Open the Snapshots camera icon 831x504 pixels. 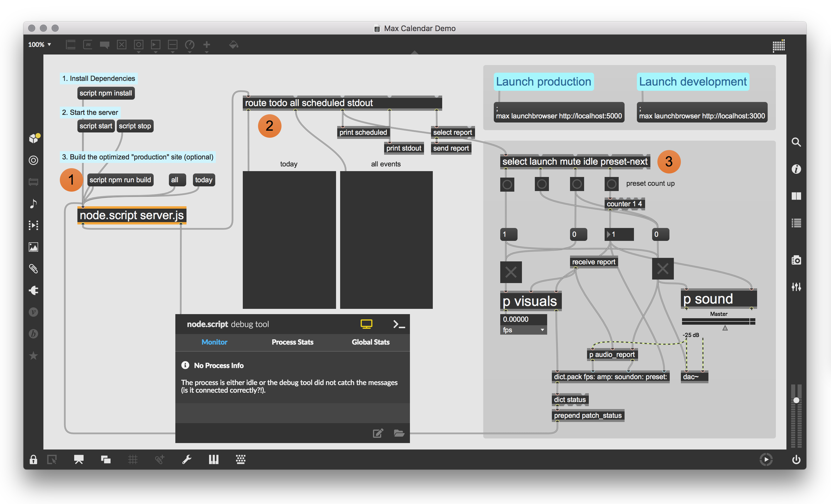pos(796,260)
